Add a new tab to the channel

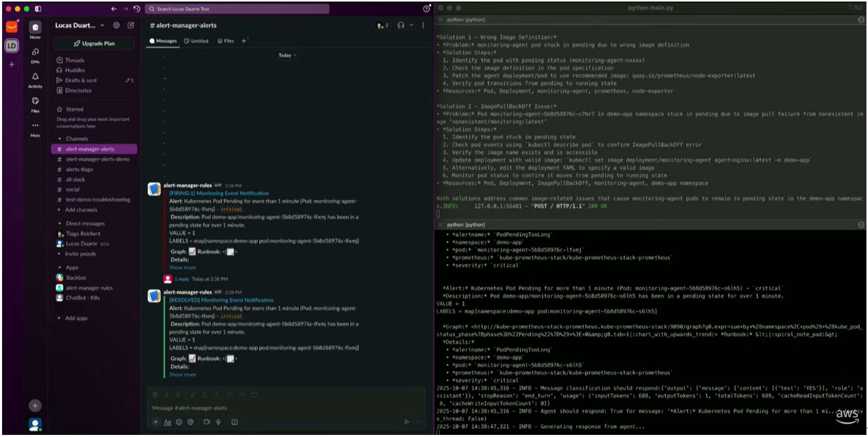click(x=244, y=41)
